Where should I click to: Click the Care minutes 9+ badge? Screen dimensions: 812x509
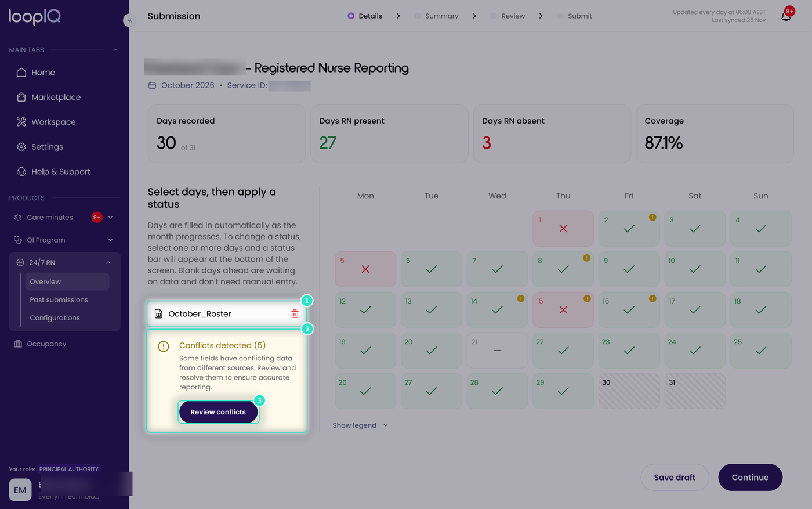coord(97,218)
